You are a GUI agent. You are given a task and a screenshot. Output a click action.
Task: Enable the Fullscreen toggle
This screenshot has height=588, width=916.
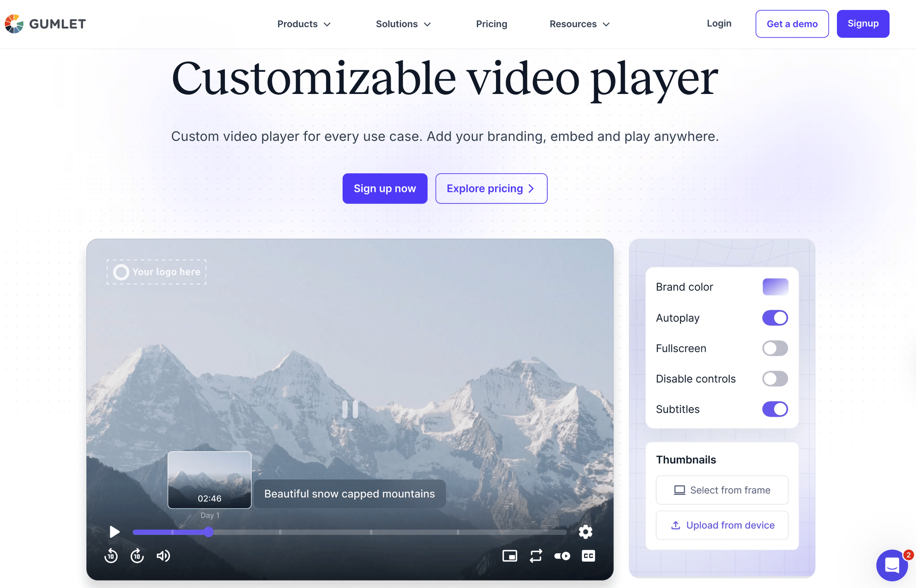pyautogui.click(x=775, y=348)
